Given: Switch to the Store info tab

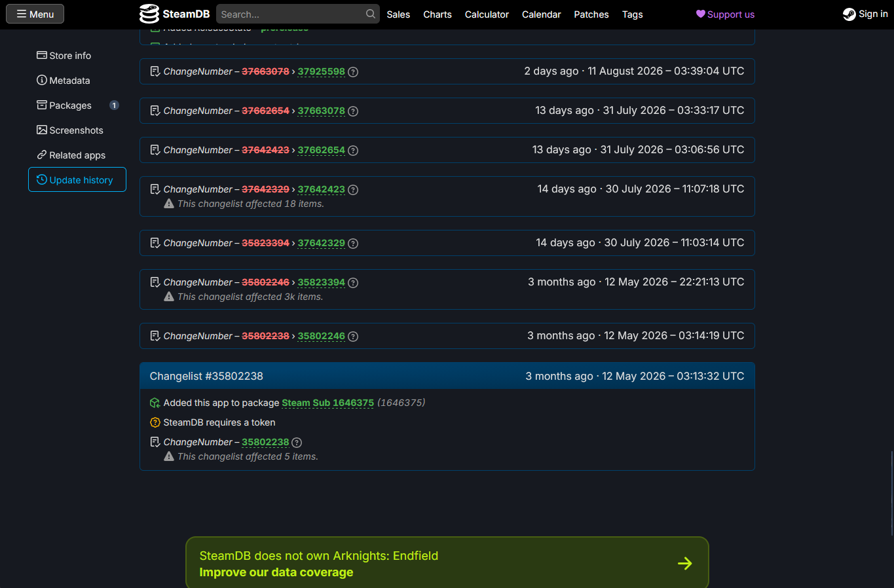Looking at the screenshot, I should (x=77, y=56).
